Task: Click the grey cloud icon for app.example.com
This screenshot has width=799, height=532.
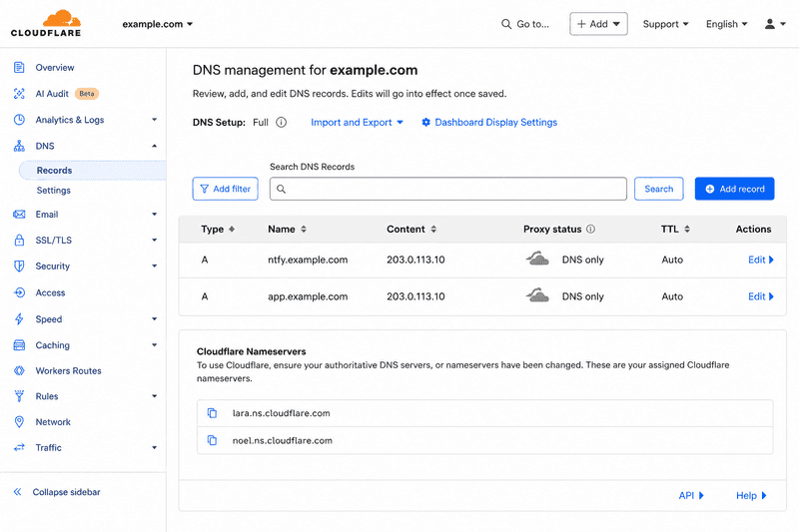Action: pyautogui.click(x=537, y=295)
